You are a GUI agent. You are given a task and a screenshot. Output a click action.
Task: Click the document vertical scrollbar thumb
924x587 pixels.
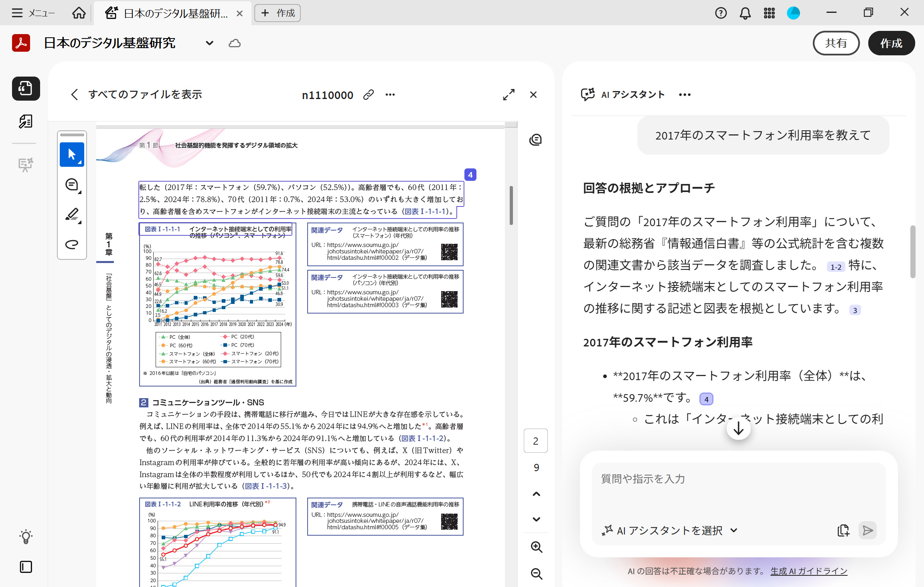[x=511, y=205]
